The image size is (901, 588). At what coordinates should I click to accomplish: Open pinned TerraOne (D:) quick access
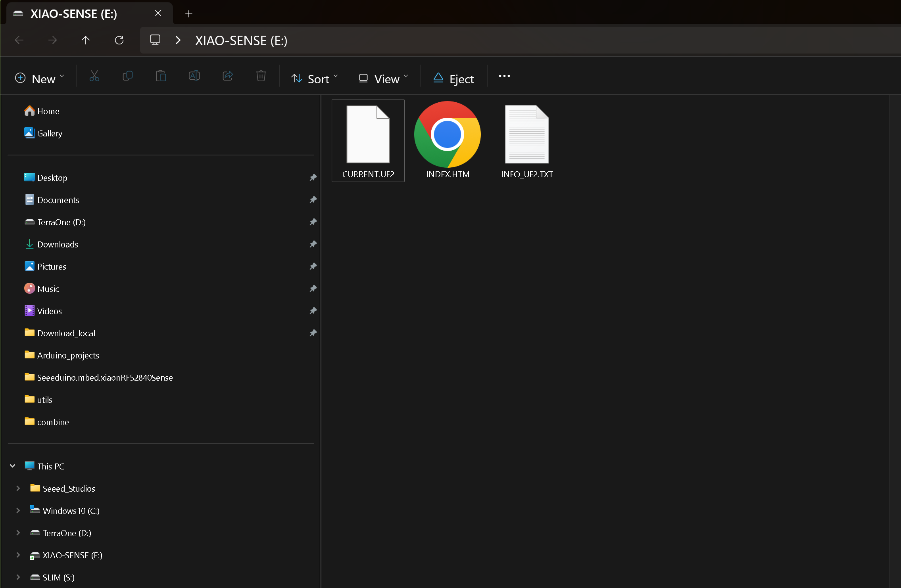pyautogui.click(x=55, y=222)
